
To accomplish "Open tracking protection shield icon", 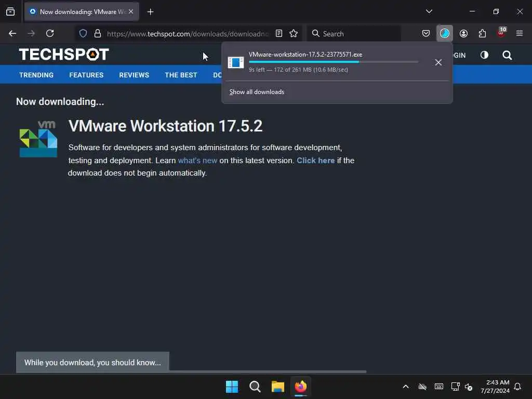I will point(83,33).
